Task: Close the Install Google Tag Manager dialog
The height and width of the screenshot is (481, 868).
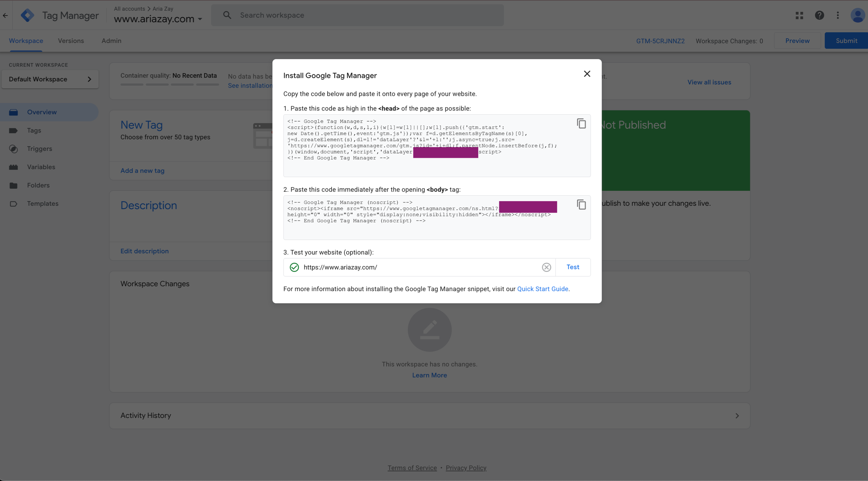Action: [x=587, y=74]
